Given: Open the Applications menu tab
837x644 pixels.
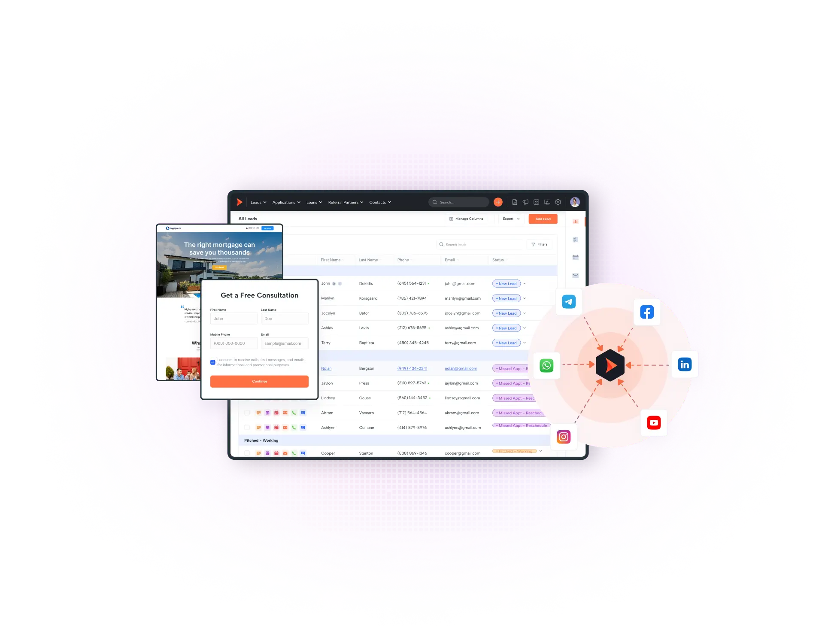Looking at the screenshot, I should (x=285, y=202).
